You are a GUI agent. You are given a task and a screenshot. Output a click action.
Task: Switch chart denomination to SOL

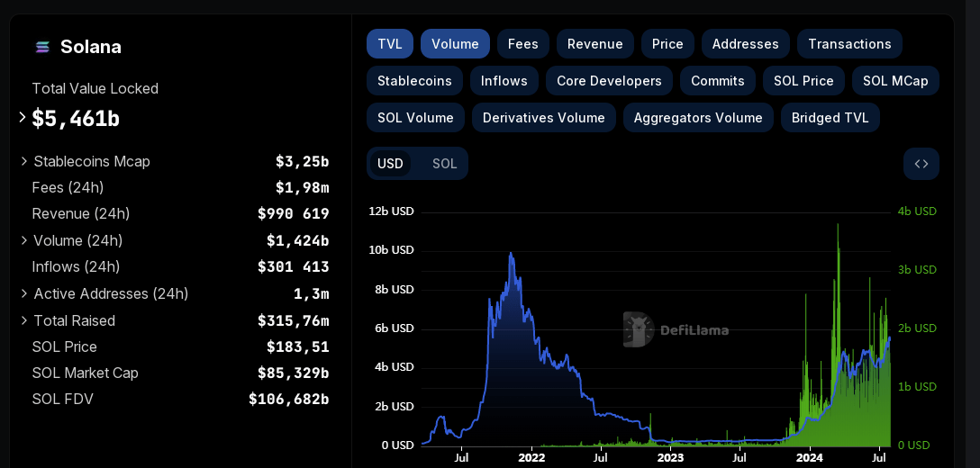click(x=444, y=164)
